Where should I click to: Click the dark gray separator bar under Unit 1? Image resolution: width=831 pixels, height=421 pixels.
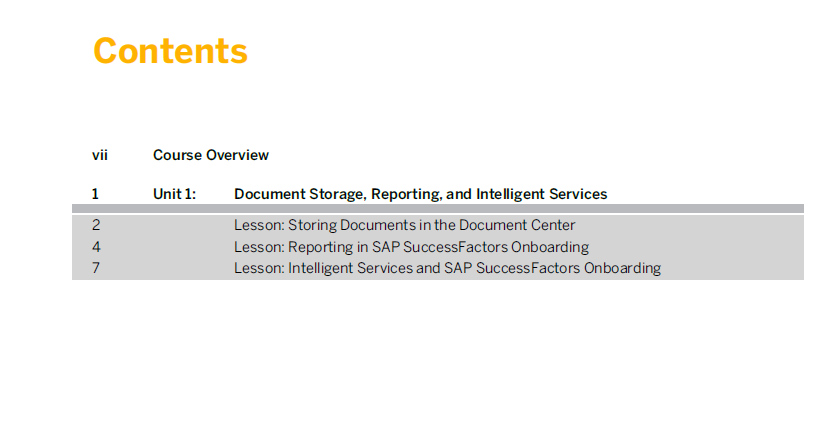click(x=438, y=208)
